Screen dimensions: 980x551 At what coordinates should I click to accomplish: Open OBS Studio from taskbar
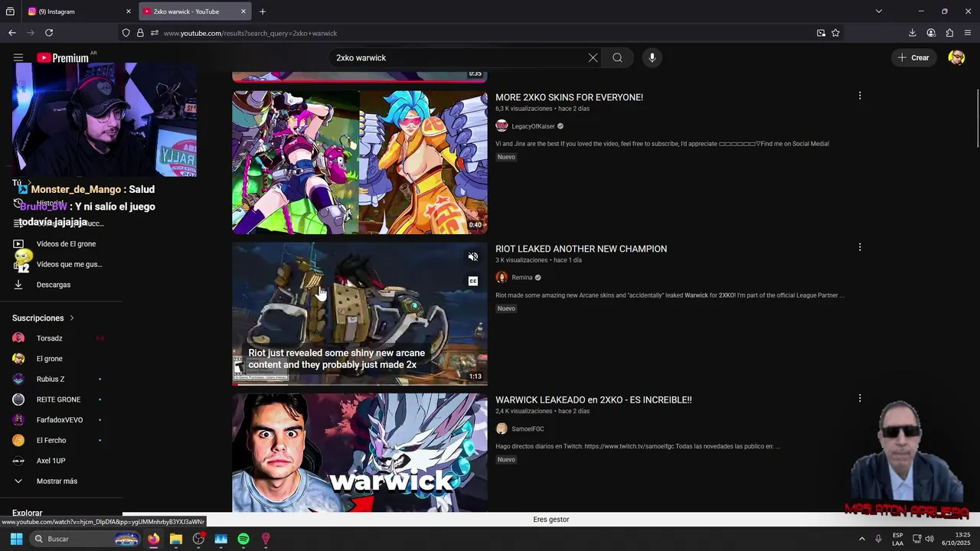point(198,539)
